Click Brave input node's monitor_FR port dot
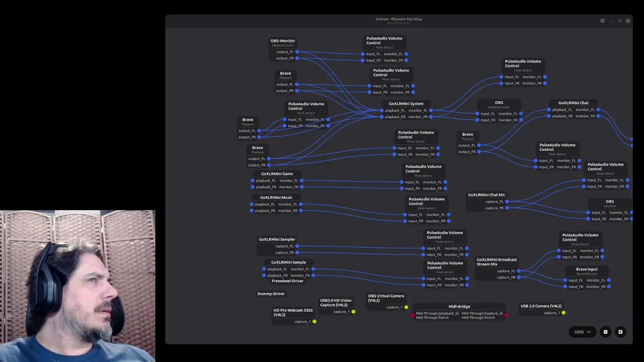This screenshot has width=644, height=362. [x=609, y=287]
